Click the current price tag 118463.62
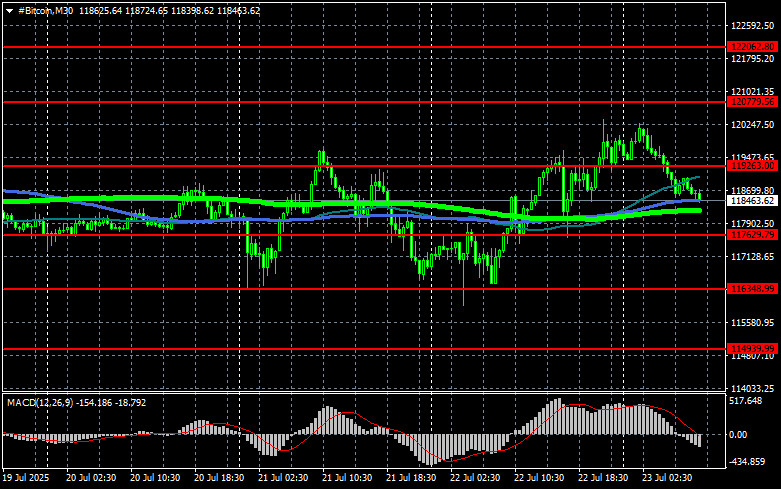 (x=752, y=201)
